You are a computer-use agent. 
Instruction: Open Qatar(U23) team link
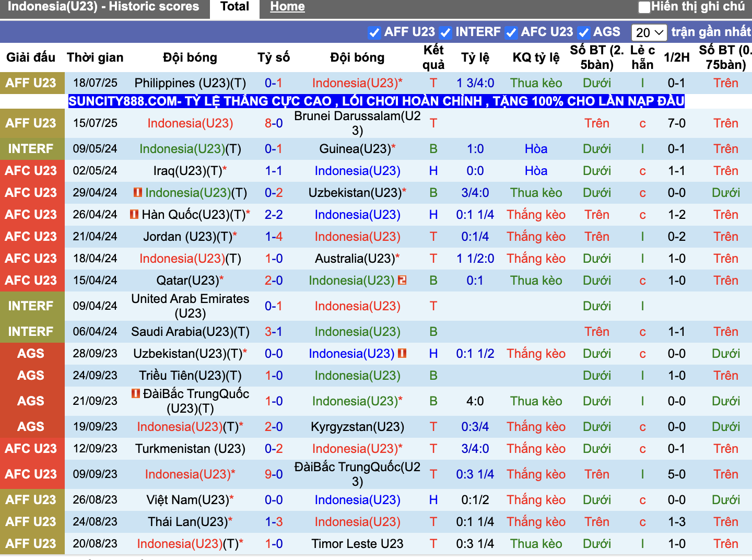coord(187,281)
